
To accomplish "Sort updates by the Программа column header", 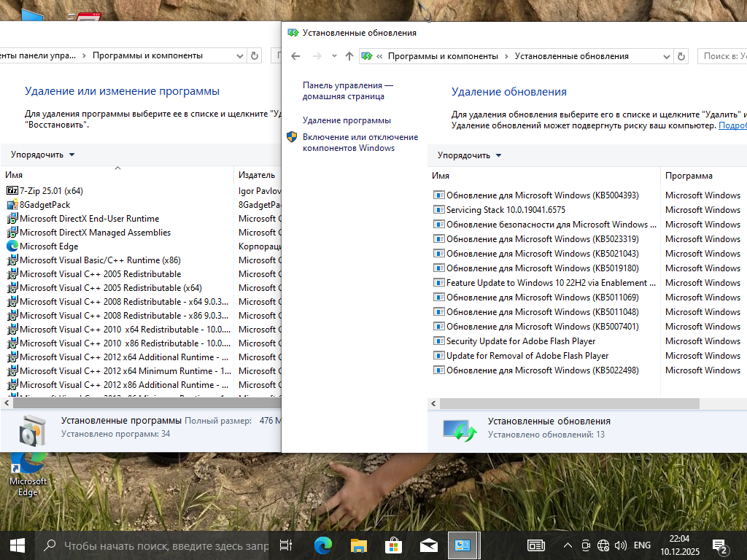I will (689, 176).
